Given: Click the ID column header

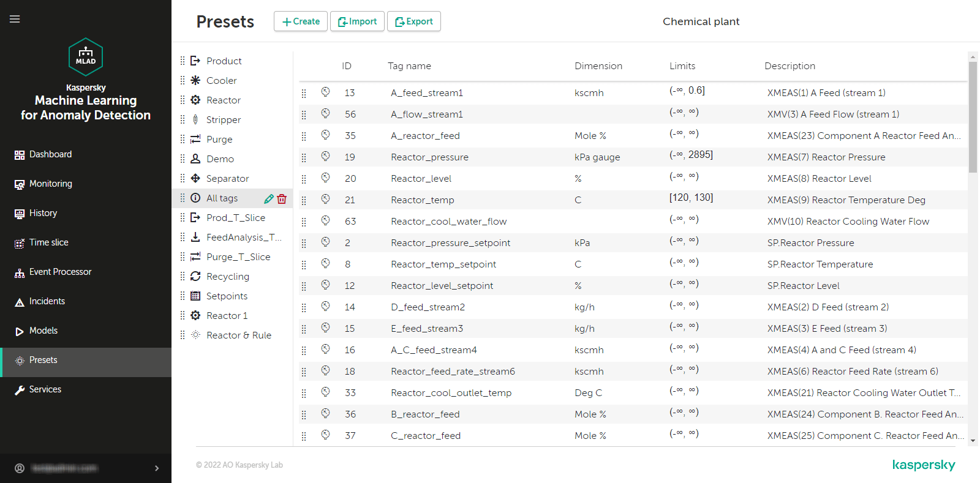Looking at the screenshot, I should point(347,66).
